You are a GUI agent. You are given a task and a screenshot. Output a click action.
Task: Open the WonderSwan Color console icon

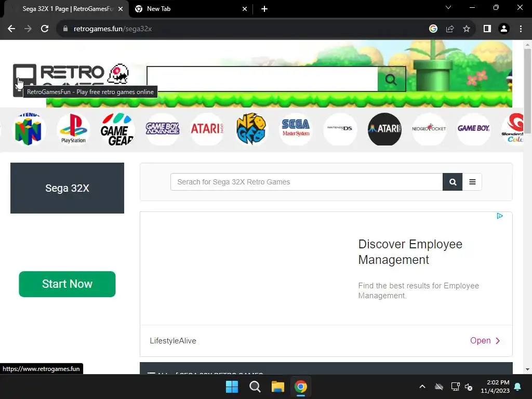pos(512,129)
